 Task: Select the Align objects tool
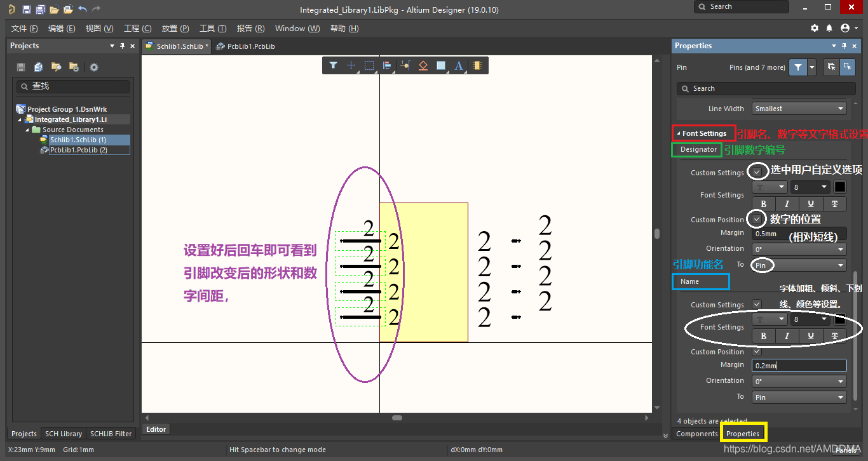[386, 65]
